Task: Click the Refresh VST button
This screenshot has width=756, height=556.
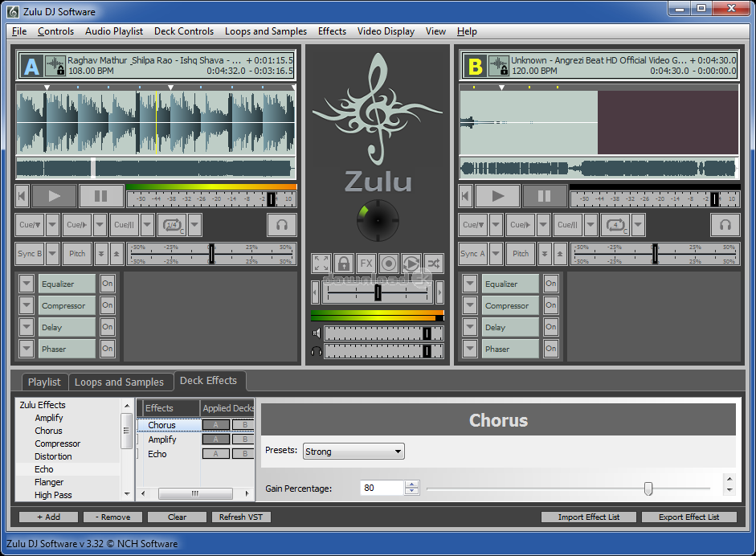Action: 242,517
